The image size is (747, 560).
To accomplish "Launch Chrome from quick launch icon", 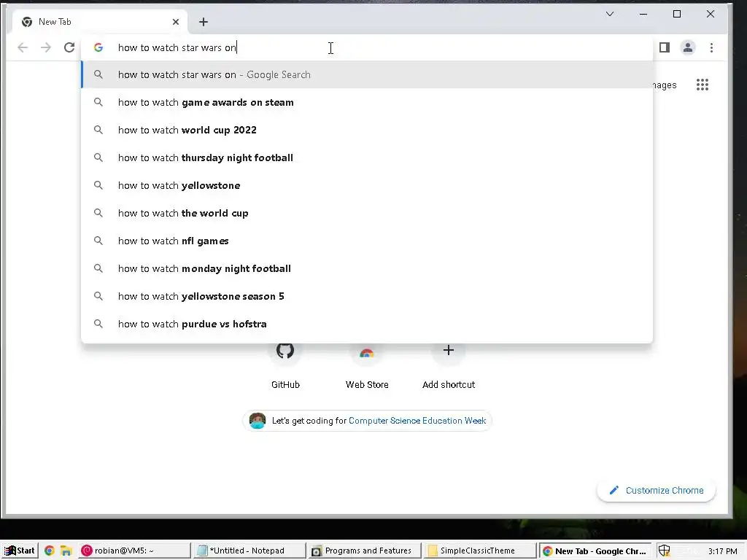I will click(49, 551).
